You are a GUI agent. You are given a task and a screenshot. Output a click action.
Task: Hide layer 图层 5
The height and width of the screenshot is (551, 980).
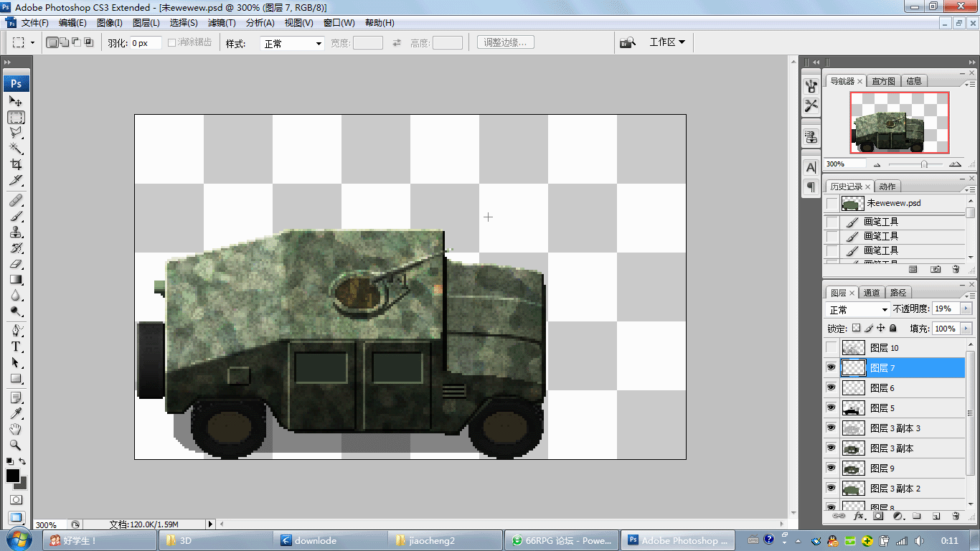coord(831,408)
